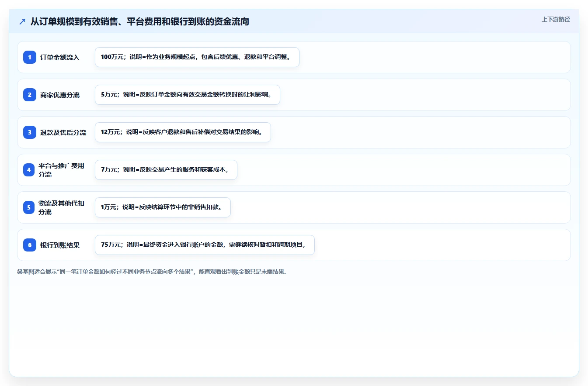Click the footnote text starting with 桑基图适合展示

click(152, 272)
